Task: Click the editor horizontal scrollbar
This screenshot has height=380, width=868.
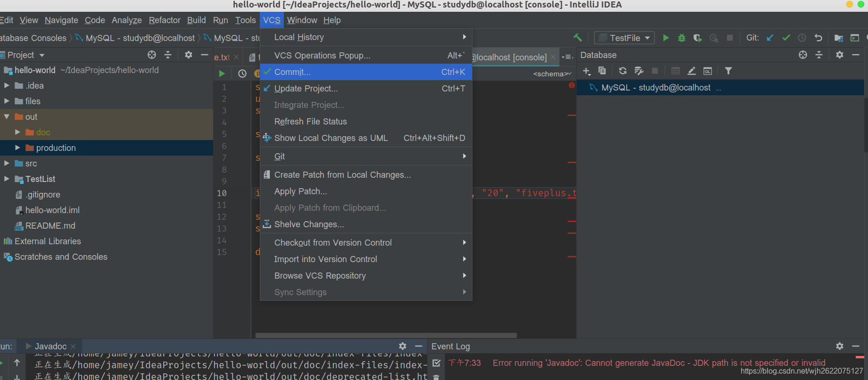Action: [x=386, y=336]
